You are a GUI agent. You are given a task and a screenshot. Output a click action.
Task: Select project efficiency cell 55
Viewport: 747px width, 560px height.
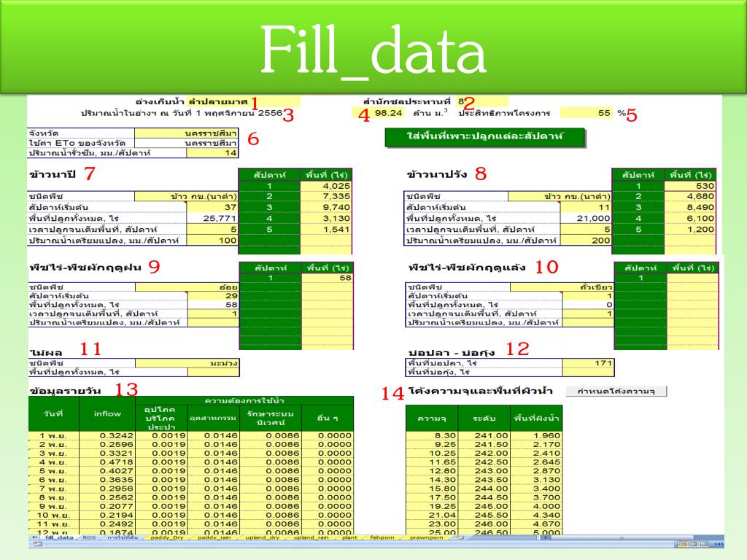tap(587, 113)
